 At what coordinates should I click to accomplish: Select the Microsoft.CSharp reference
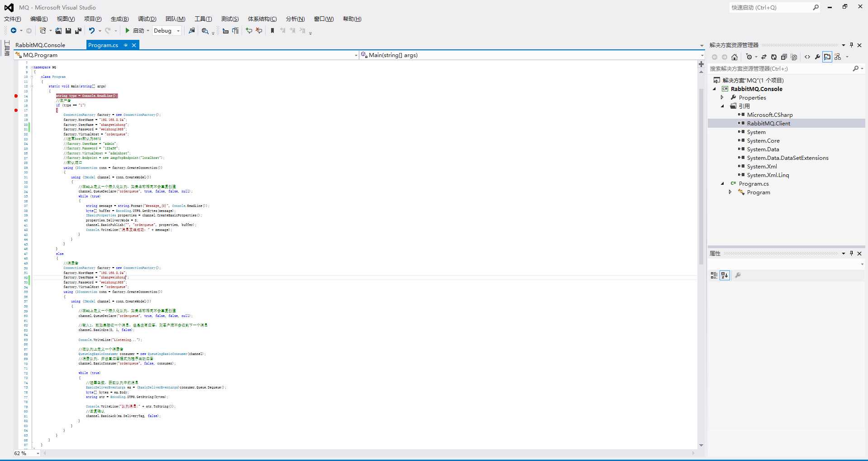[769, 115]
